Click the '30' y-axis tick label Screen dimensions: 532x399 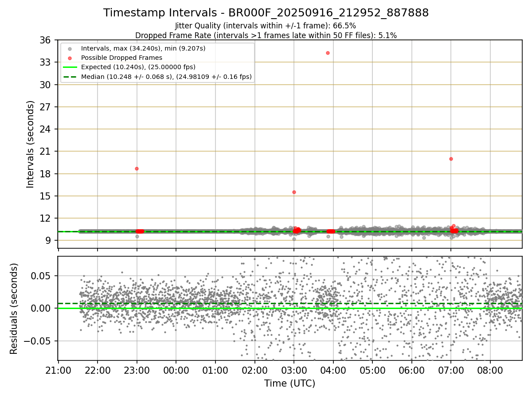[x=46, y=85]
